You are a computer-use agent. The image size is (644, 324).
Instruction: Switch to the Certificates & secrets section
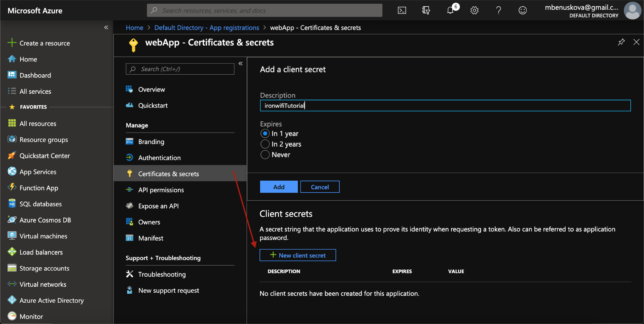click(168, 173)
